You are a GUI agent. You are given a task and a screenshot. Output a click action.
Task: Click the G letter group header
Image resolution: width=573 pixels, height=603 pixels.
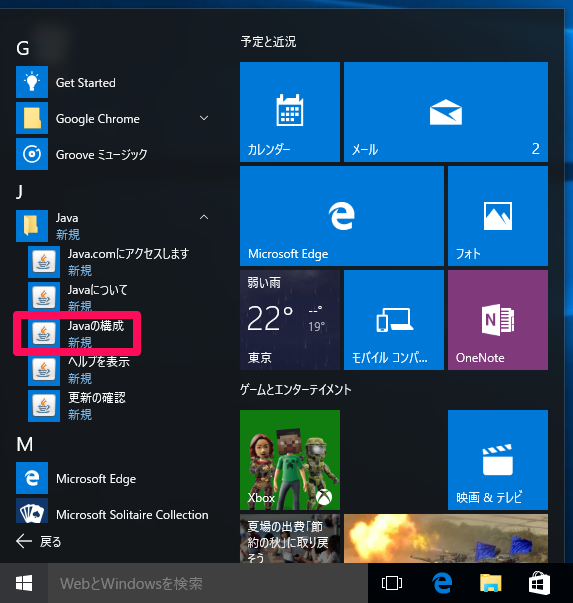coord(23,48)
